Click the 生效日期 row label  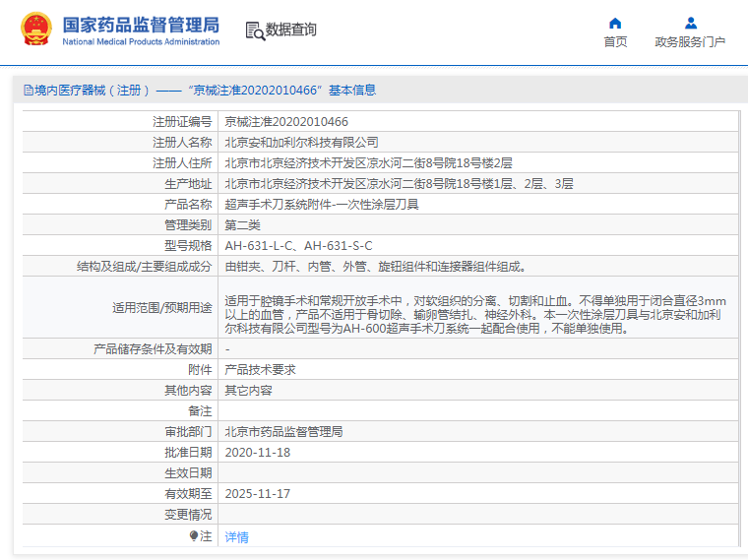pyautogui.click(x=188, y=473)
